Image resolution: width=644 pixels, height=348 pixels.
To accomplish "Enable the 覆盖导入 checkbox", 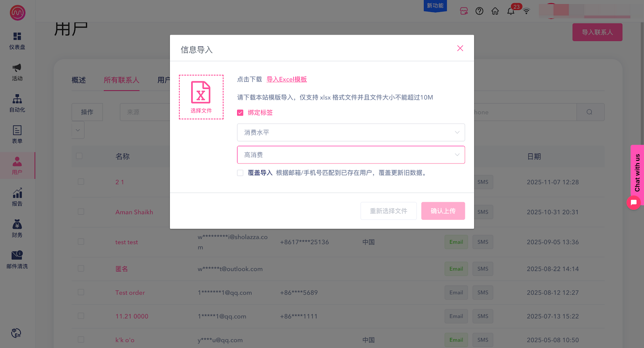I will click(240, 173).
